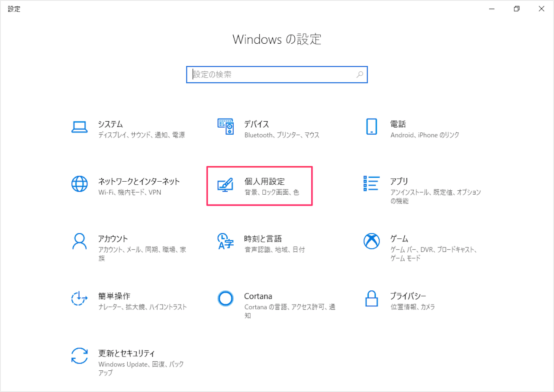Image resolution: width=554 pixels, height=392 pixels.
Task: Open the 電話 phone icon
Action: click(x=372, y=127)
